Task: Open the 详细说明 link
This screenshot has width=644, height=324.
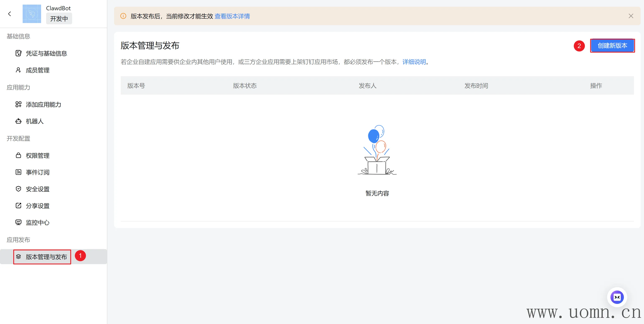Action: 414,62
